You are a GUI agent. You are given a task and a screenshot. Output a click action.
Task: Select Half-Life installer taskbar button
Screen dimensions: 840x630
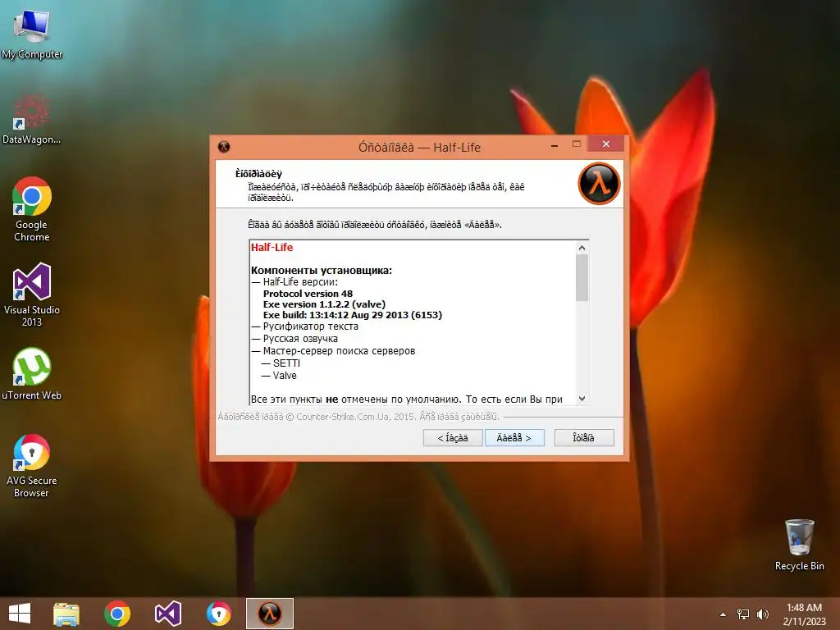[x=269, y=614]
